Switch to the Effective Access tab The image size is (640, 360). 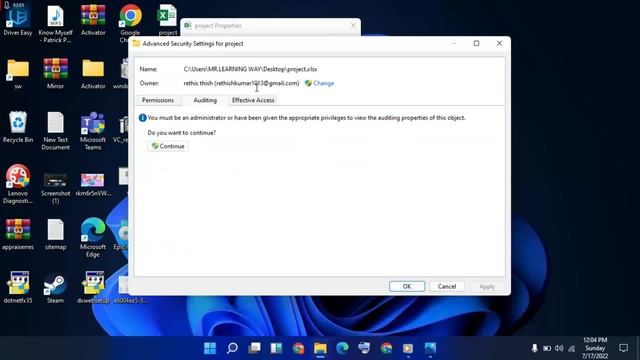point(253,100)
